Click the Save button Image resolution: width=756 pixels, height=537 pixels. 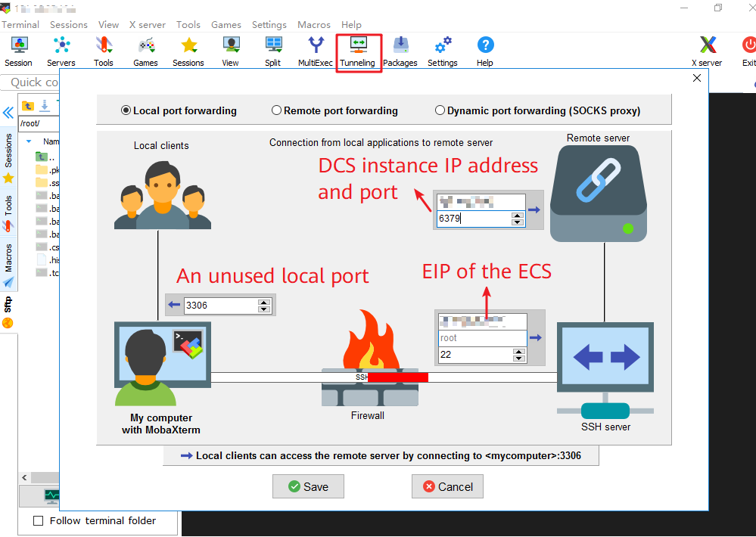click(x=308, y=486)
